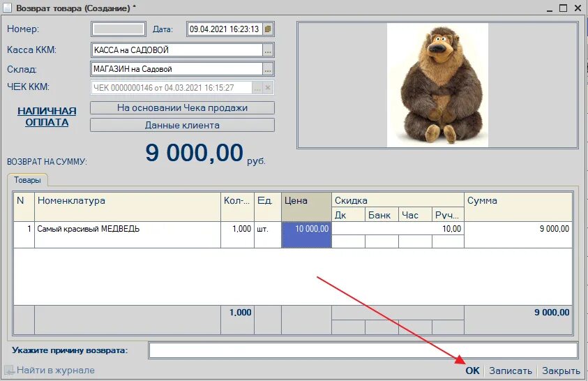Open Касса ККМ selection ellipsis button

[x=268, y=50]
